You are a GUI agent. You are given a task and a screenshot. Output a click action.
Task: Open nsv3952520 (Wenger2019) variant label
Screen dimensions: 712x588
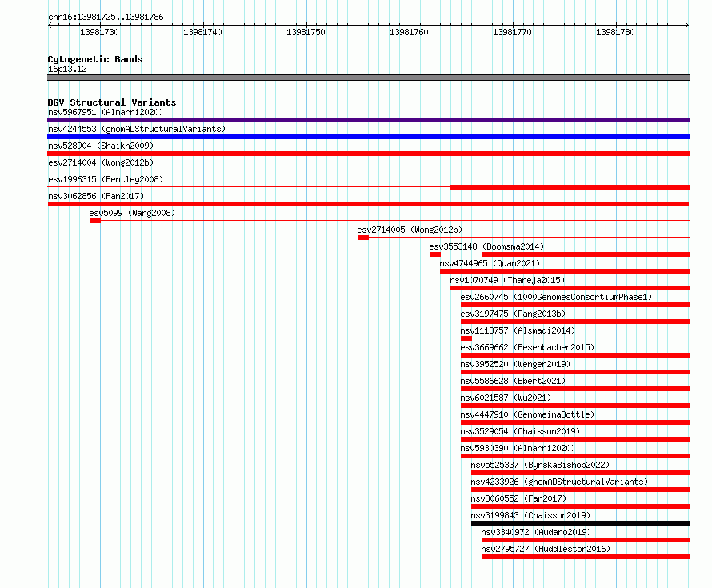pyautogui.click(x=515, y=364)
